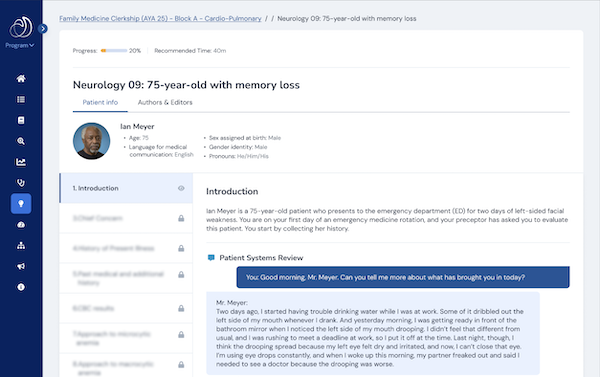Open the stethoscope icon in sidebar

coord(21,183)
